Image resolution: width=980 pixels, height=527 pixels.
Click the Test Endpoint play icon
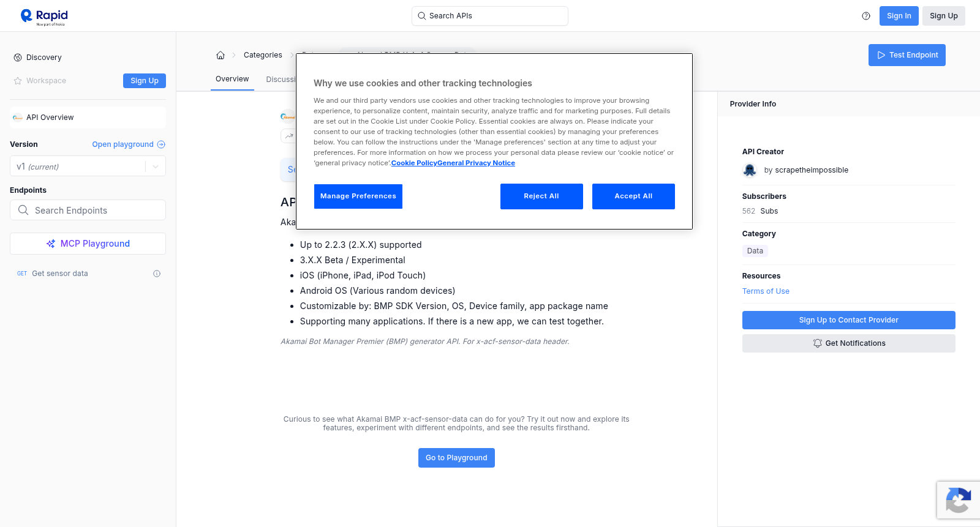pyautogui.click(x=881, y=55)
